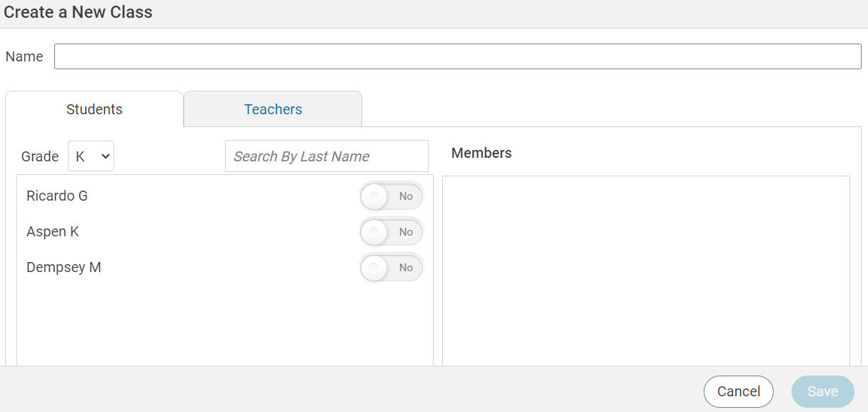Enable the switch for Aspen K
The image size is (868, 412).
click(x=391, y=232)
